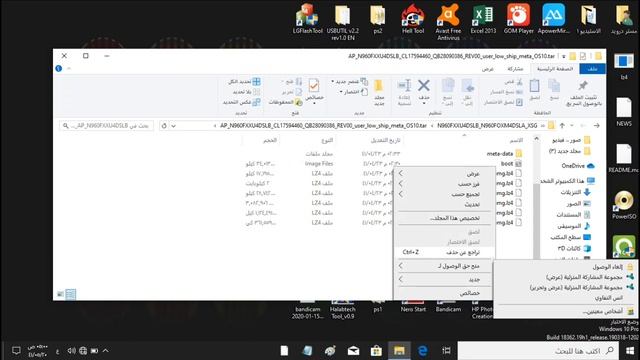Open the recent locations dropdown arrow
640x360 pixels.
click(x=572, y=126)
